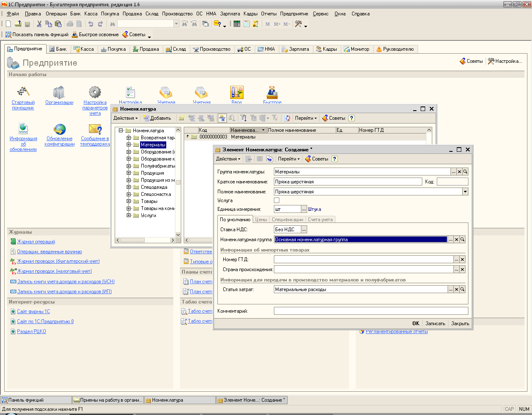This screenshot has height=415, width=532.
Task: Open Перейти dropdown in Номенклатура window
Action: tap(306, 118)
